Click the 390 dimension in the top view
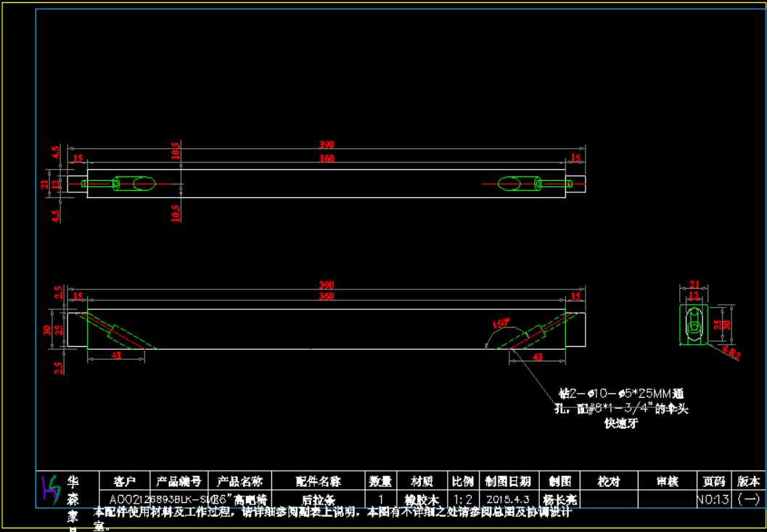 [328, 145]
